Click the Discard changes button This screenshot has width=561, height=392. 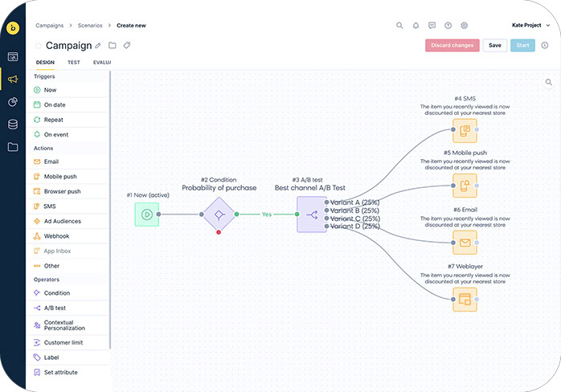(452, 46)
